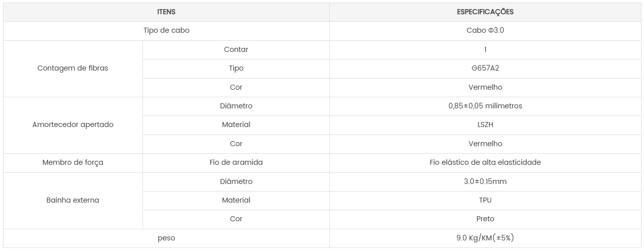This screenshot has width=644, height=251.
Task: Select the Amortecedor apertado cell
Action: 73,124
